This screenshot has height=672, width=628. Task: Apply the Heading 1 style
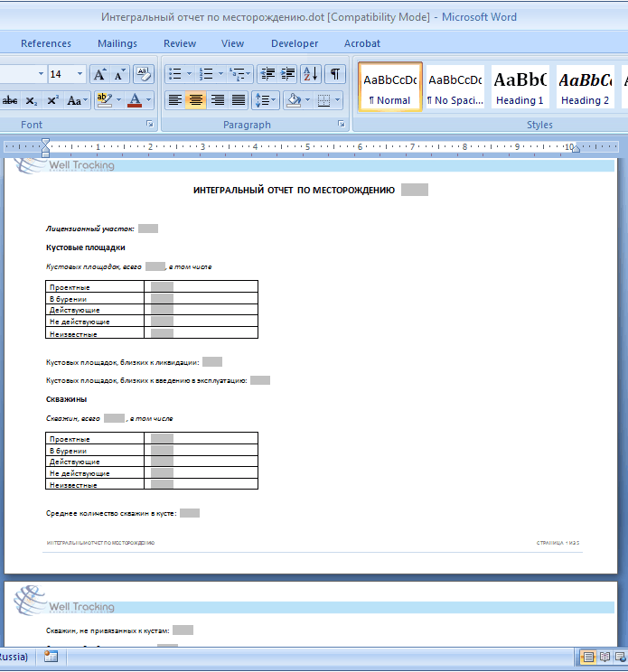click(520, 86)
